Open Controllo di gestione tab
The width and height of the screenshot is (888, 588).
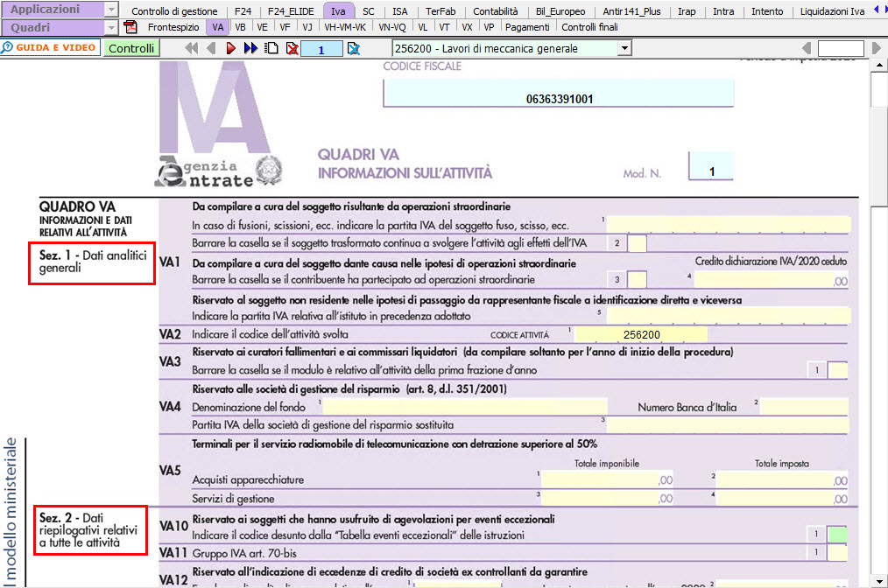click(174, 11)
